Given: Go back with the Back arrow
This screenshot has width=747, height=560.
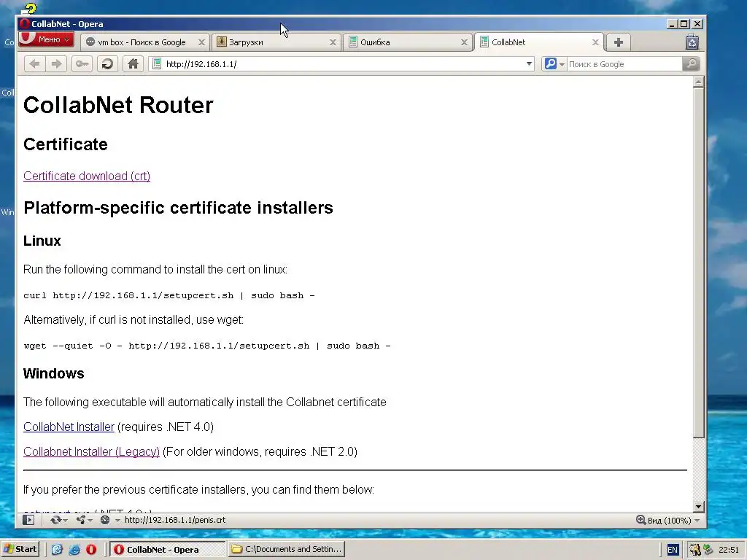Looking at the screenshot, I should 35,64.
